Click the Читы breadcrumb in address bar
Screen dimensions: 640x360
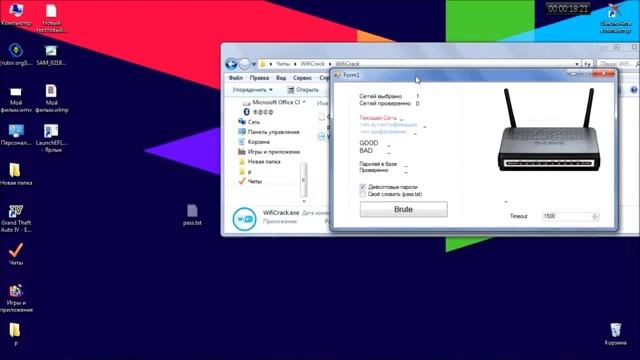coord(282,64)
